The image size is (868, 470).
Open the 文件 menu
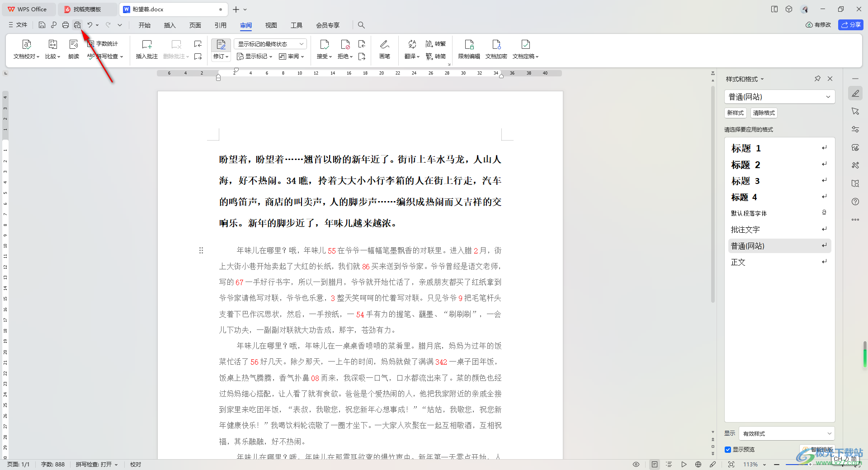click(18, 25)
